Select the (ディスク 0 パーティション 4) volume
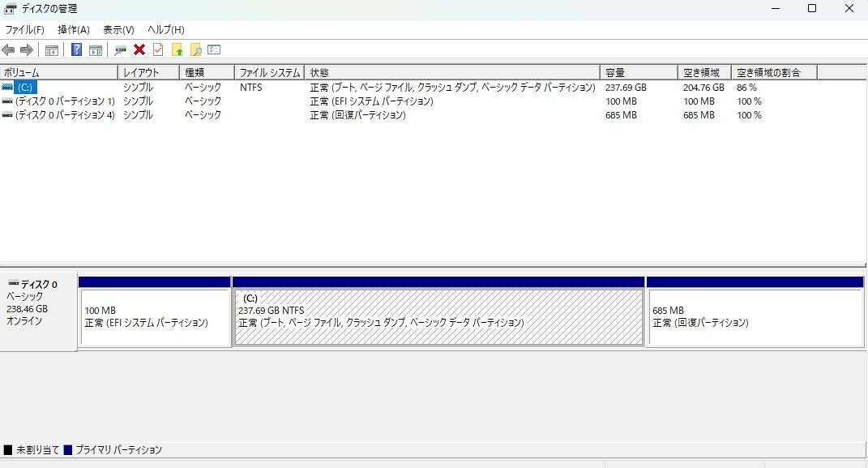 click(x=65, y=115)
